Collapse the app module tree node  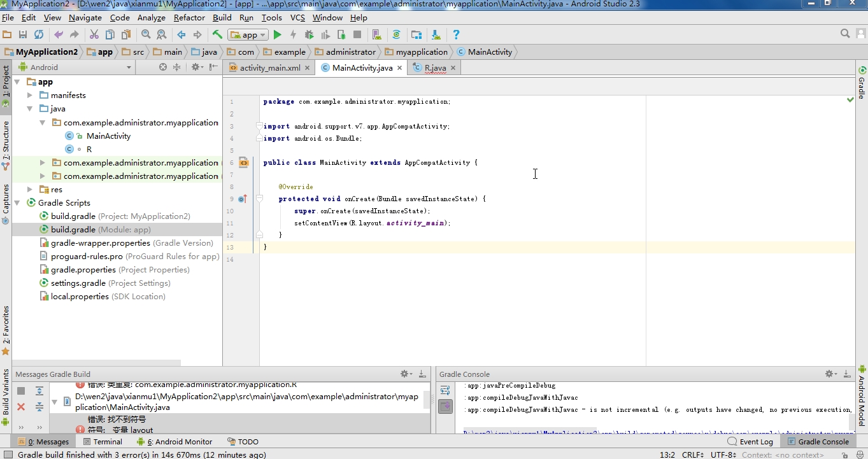pos(17,81)
